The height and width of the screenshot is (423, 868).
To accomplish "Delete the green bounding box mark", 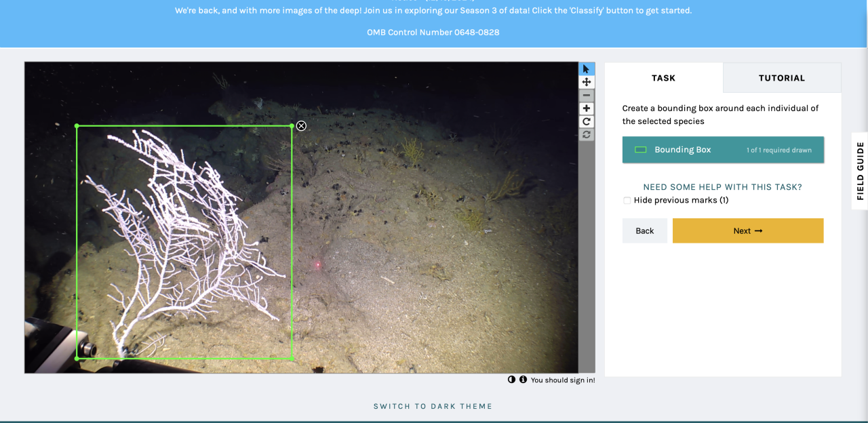I will 301,125.
